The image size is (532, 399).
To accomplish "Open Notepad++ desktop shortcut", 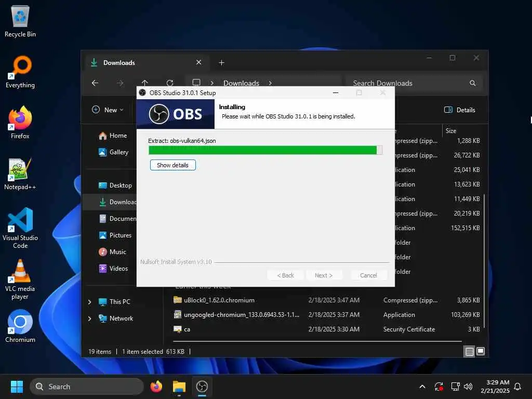I will pyautogui.click(x=20, y=174).
